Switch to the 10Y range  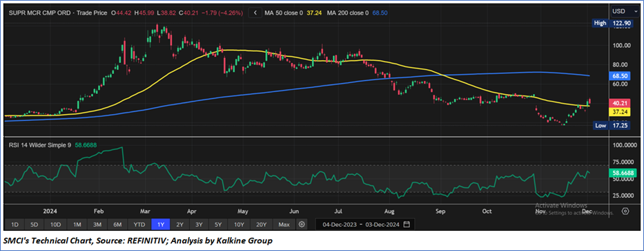(x=239, y=225)
